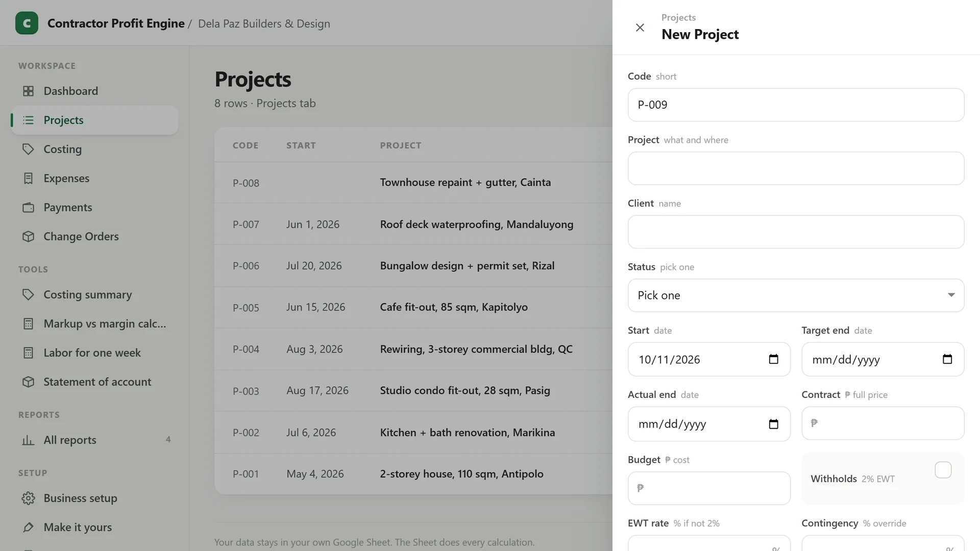Click the Projects list icon in sidebar

pyautogui.click(x=29, y=120)
